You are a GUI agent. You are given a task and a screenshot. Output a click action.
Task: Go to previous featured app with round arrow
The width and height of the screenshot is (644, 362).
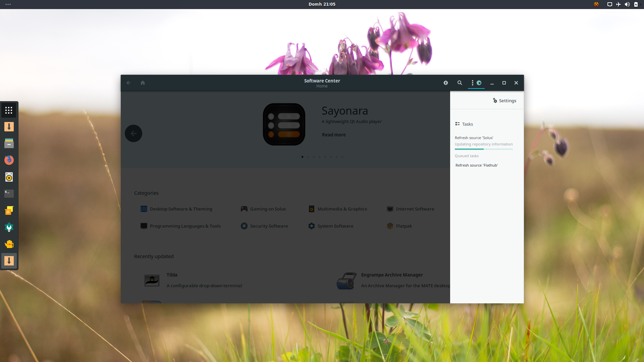tap(133, 133)
